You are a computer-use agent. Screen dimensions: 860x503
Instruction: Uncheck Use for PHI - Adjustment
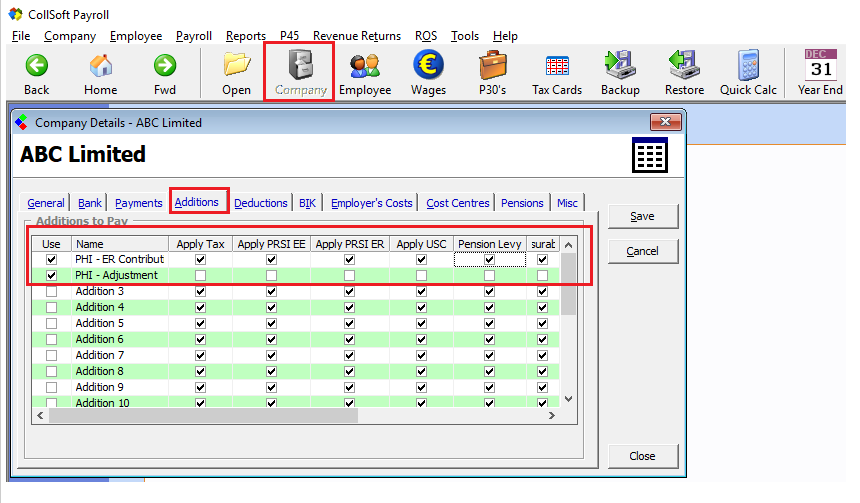tap(51, 275)
